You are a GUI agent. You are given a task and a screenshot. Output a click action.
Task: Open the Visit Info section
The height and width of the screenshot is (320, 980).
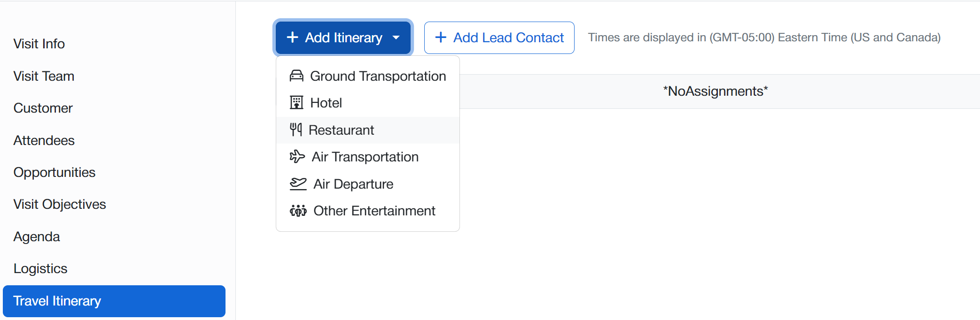[x=39, y=44]
